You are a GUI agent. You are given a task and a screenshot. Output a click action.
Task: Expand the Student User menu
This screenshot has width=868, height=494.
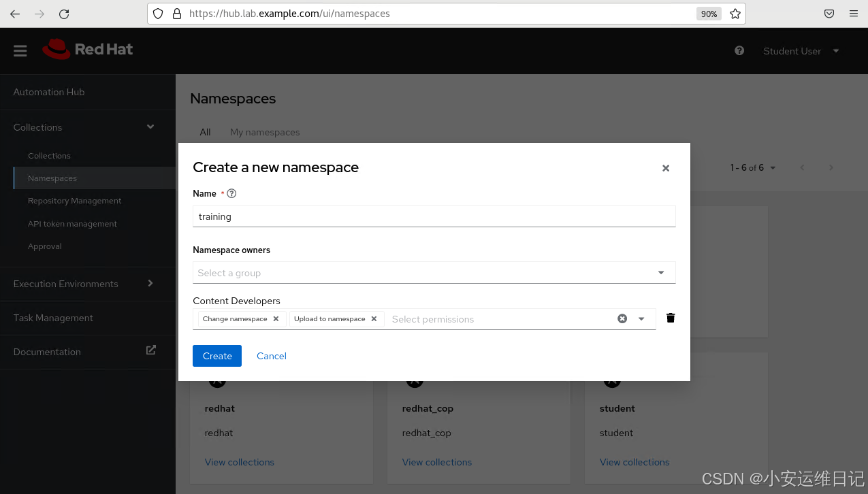(801, 51)
